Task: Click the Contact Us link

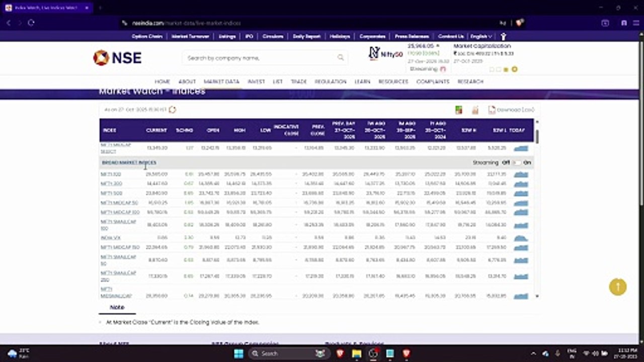Action: (451, 36)
